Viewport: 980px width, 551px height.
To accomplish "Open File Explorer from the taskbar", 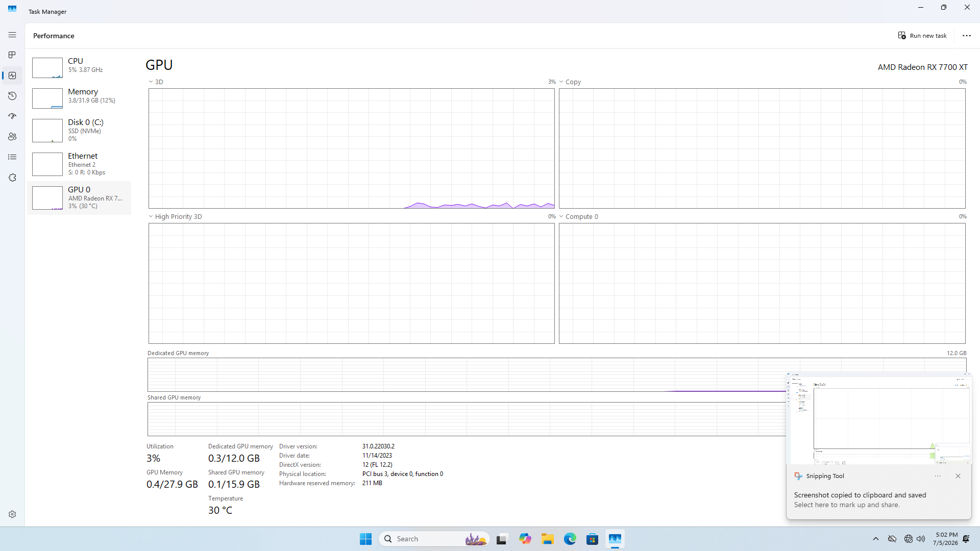I will tap(548, 539).
